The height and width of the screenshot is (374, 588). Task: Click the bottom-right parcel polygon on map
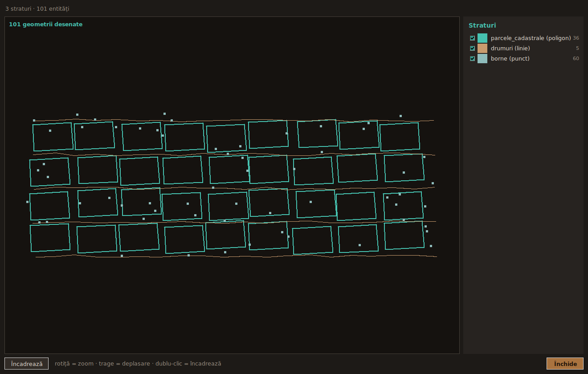coord(404,236)
